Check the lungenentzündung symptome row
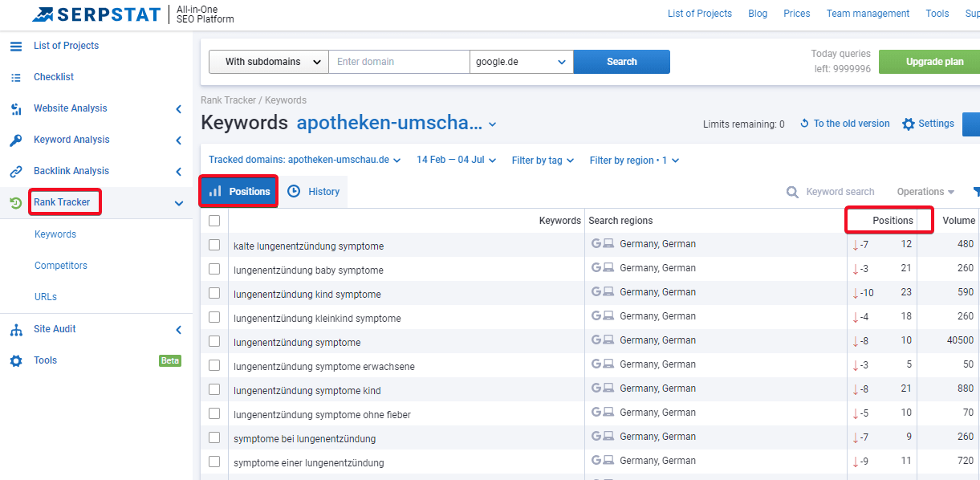980x480 pixels. [214, 341]
